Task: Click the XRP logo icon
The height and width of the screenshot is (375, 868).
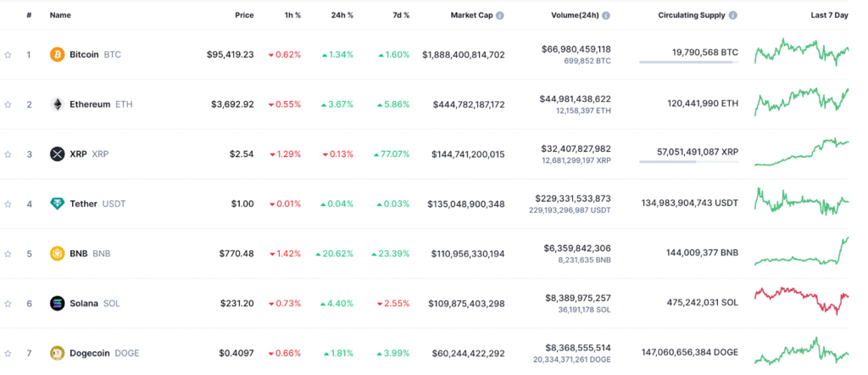Action: 58,154
